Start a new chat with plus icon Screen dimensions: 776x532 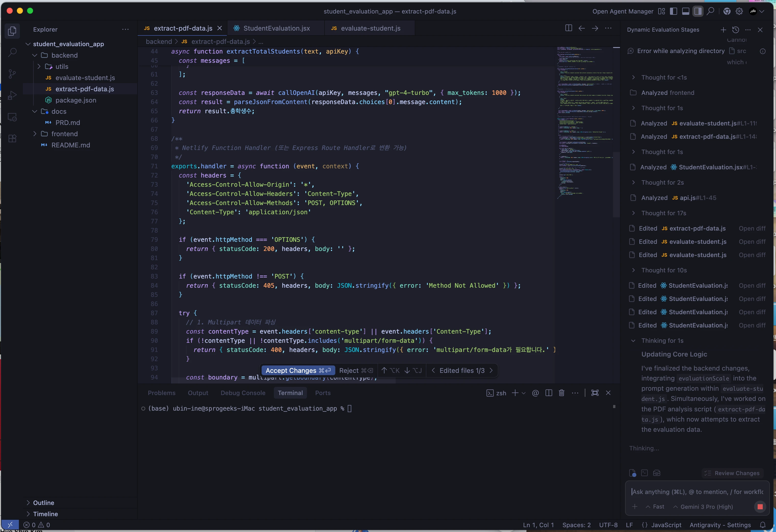click(723, 30)
